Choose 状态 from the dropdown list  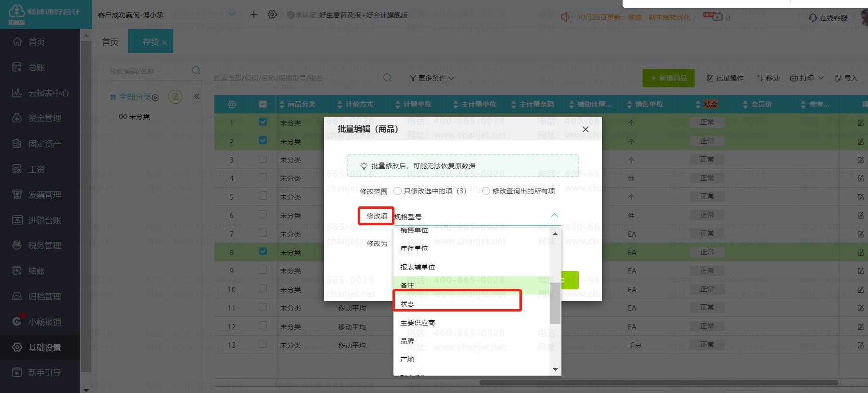pyautogui.click(x=407, y=304)
